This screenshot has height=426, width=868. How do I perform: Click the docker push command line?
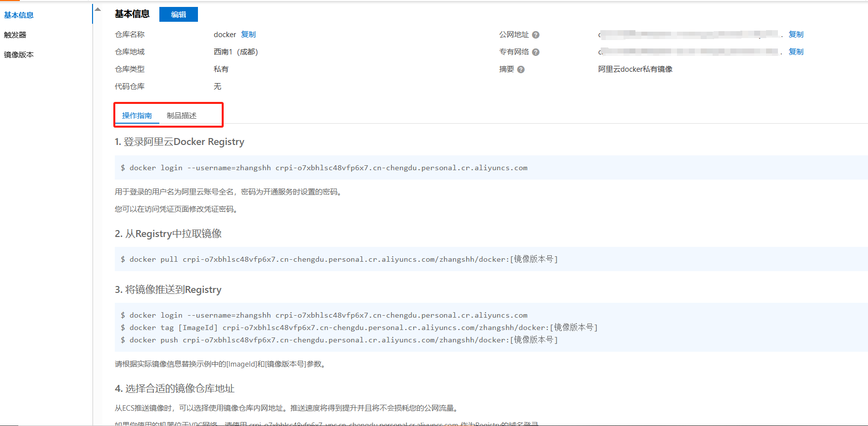(339, 340)
